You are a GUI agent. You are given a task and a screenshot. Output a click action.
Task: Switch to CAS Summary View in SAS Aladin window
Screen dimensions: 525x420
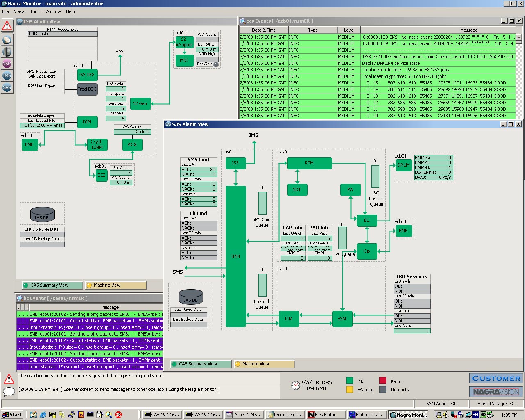coord(201,364)
